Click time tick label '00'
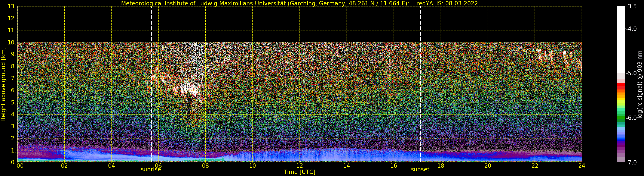This screenshot has width=644, height=176. click(20, 166)
